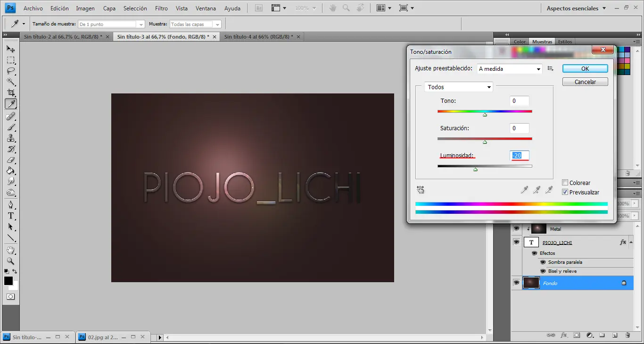Open the Add layer style fx menu
Image resolution: width=644 pixels, height=344 pixels.
click(564, 335)
